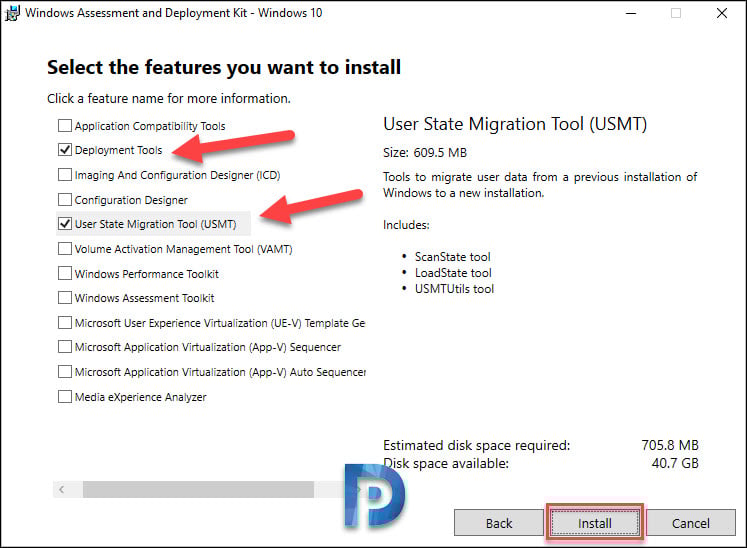Check Microsoft User Experience Virtualization (UE-V) checkbox
The width and height of the screenshot is (747, 548).
[64, 323]
